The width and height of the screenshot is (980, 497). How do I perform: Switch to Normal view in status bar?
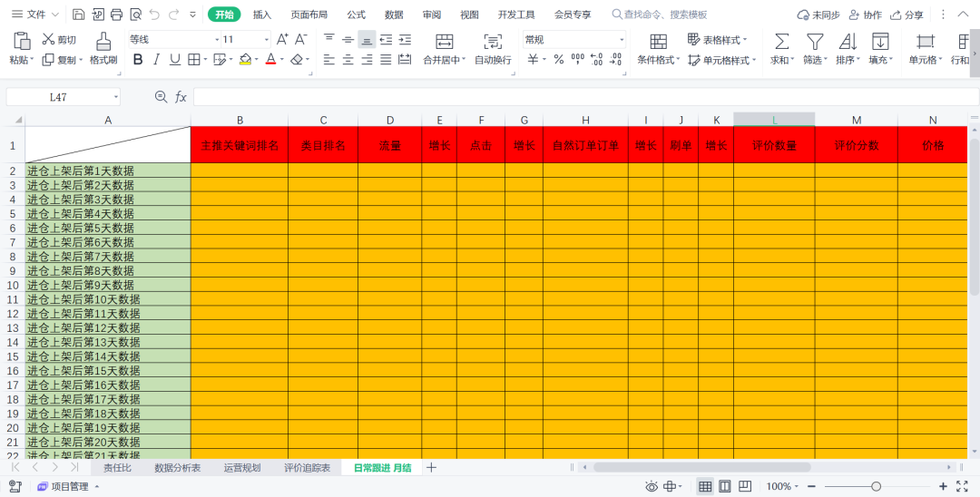705,486
